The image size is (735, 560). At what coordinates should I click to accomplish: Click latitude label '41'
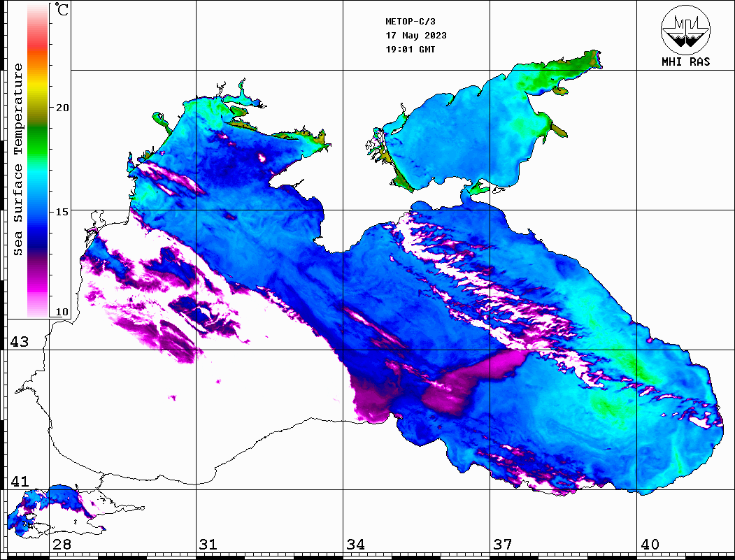click(x=19, y=482)
